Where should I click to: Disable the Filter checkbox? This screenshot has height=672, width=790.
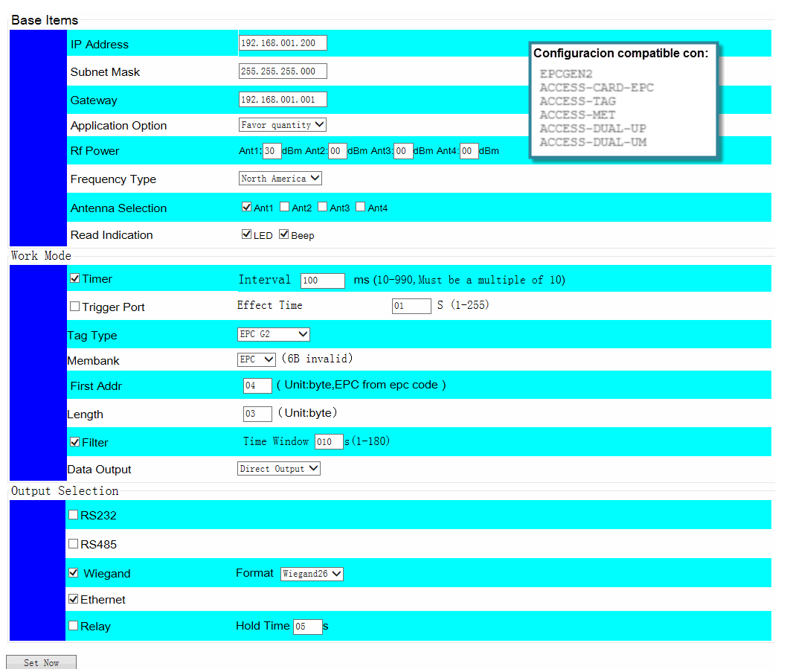pyautogui.click(x=74, y=442)
